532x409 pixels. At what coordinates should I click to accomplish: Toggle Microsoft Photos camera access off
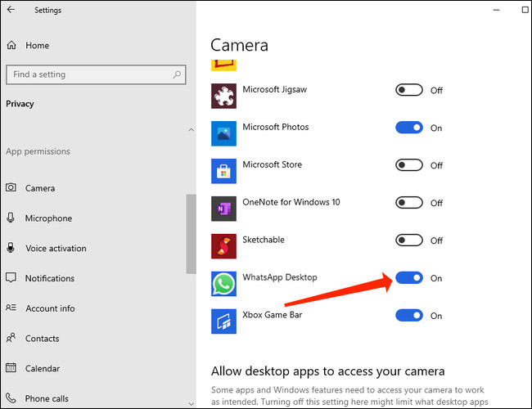[x=409, y=128]
